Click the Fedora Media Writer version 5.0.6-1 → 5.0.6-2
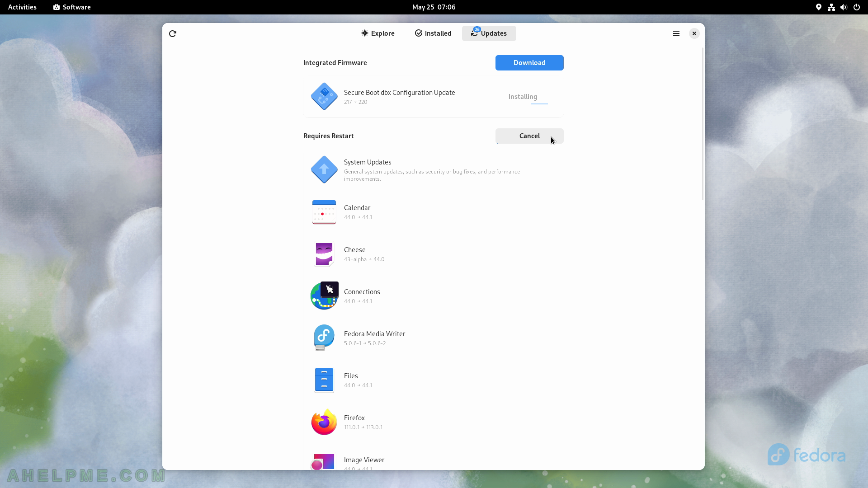 (x=365, y=343)
